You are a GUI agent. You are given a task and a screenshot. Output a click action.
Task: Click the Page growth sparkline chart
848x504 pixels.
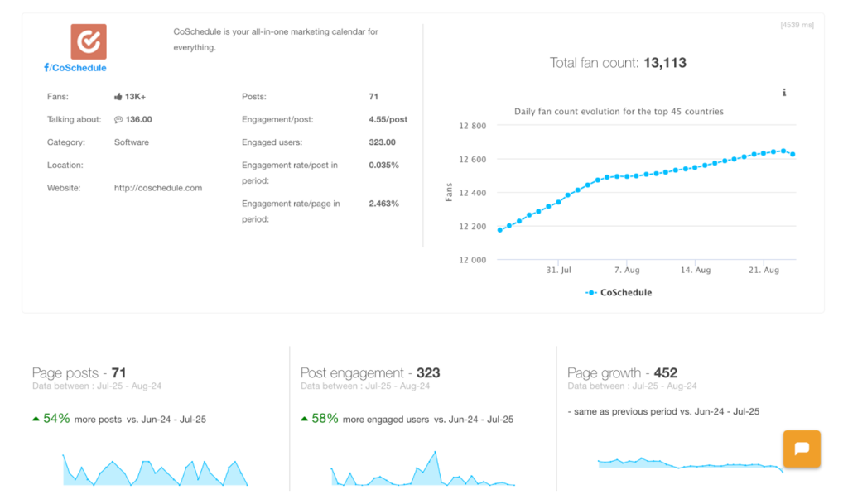[691, 464]
